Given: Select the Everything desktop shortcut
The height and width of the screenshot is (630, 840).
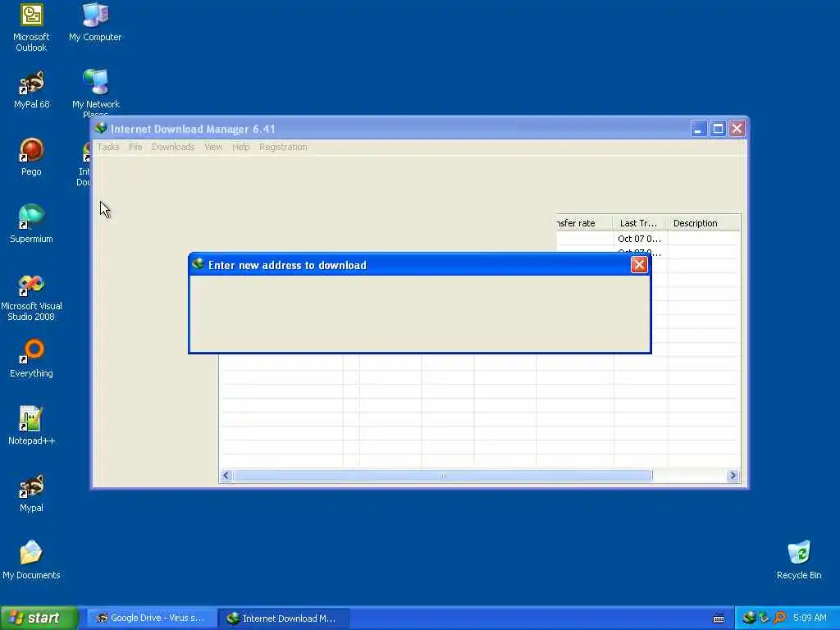Looking at the screenshot, I should (31, 358).
